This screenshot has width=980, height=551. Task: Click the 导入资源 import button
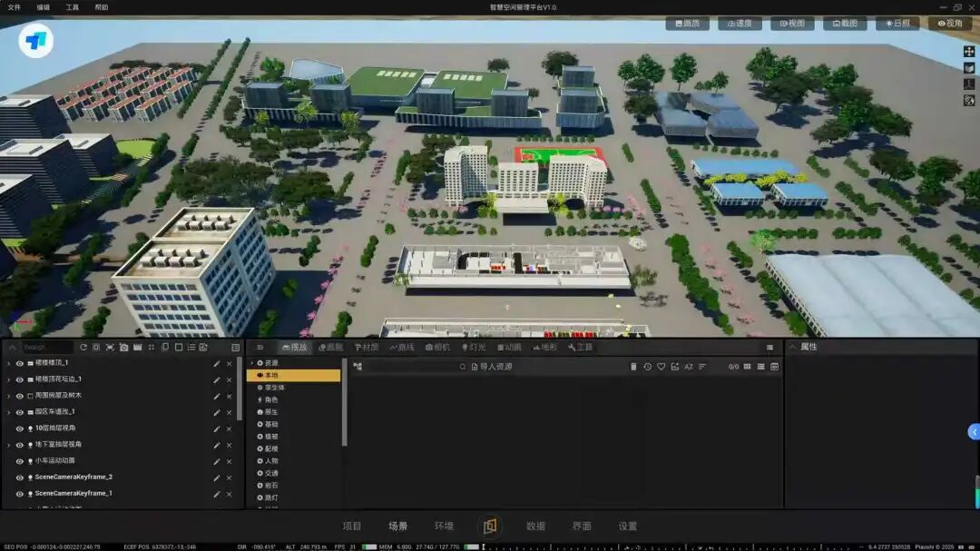492,367
